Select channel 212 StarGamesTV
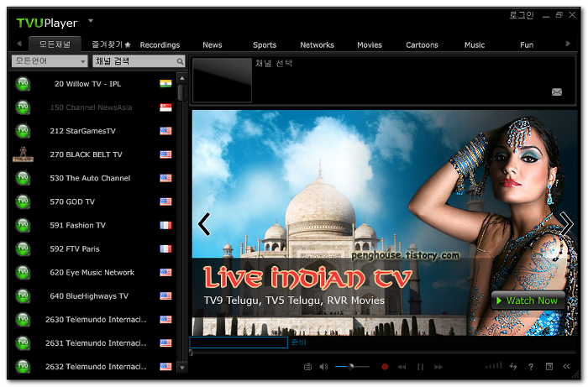The width and height of the screenshot is (588, 387). point(94,131)
